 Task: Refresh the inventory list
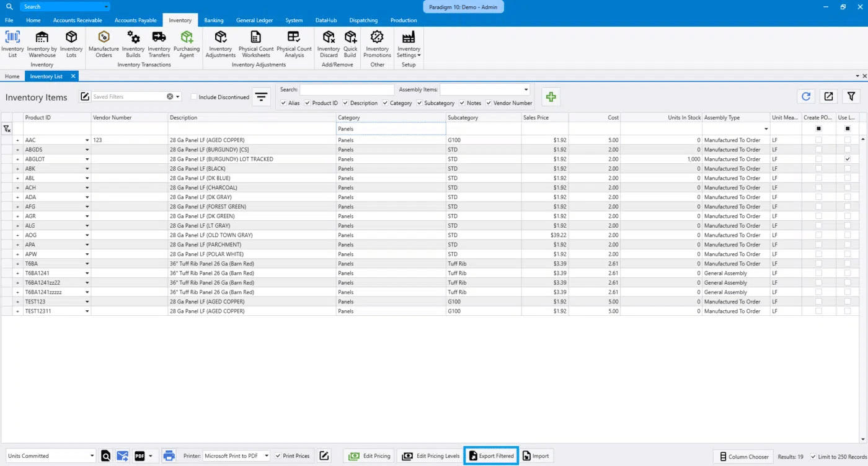[806, 96]
